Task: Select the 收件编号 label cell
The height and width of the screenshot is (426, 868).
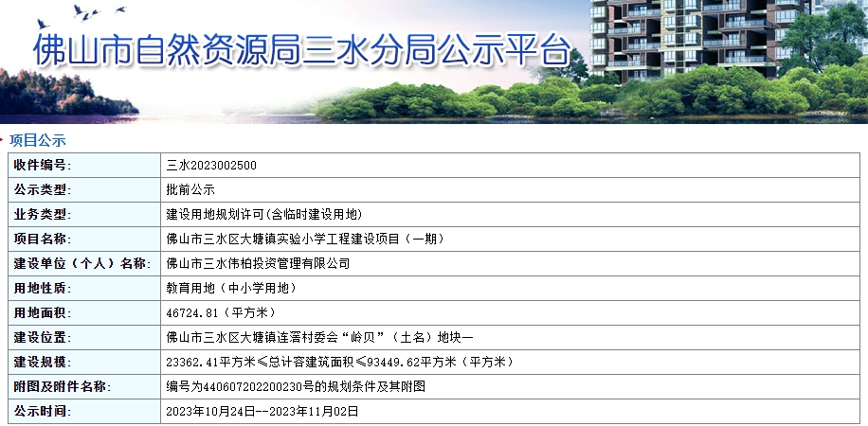Action: point(84,166)
